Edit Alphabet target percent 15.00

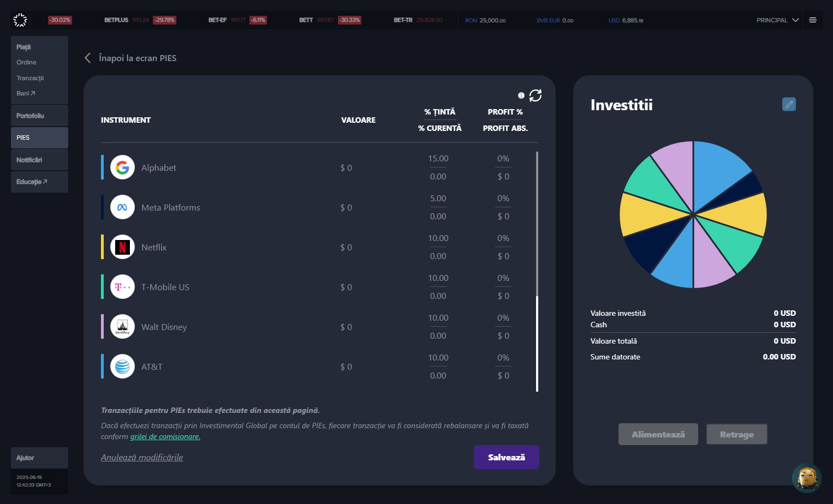pyautogui.click(x=438, y=159)
